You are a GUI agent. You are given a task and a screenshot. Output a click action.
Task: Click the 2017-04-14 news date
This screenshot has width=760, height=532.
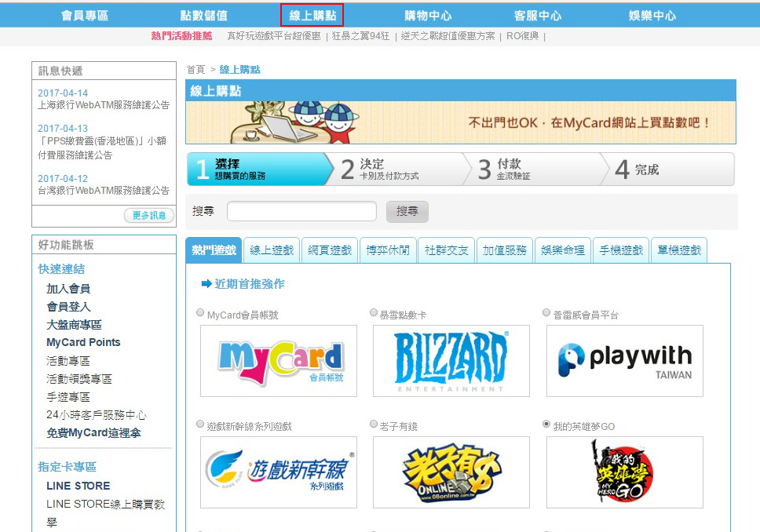tap(63, 93)
